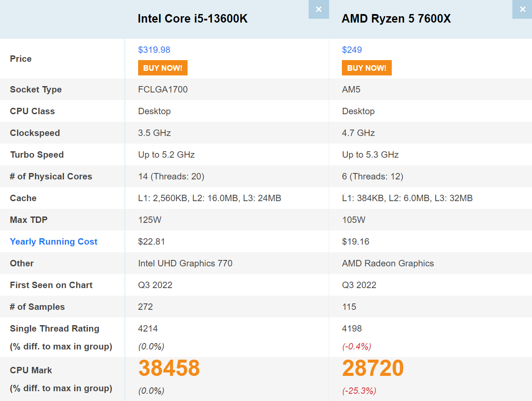Click the Up to 5.2 GHz turbo value
The height and width of the screenshot is (401, 532).
coord(166,155)
